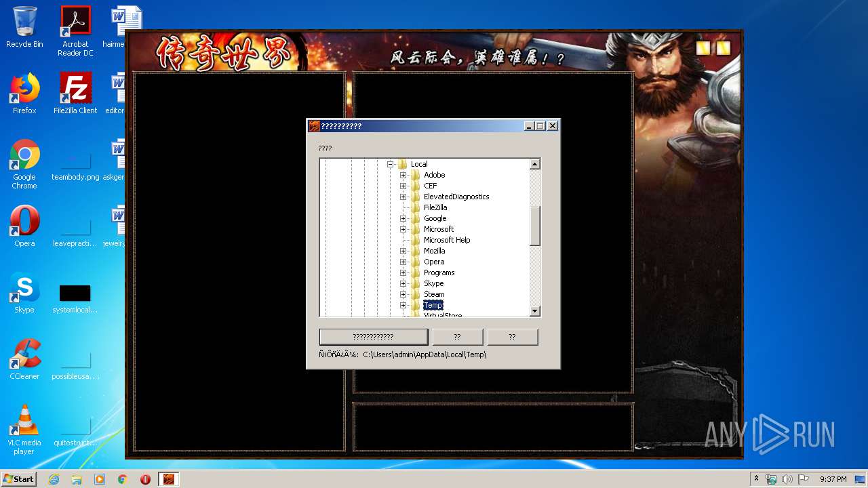Click the taskbar clock 9:37 PM
868x488 pixels.
[x=833, y=479]
